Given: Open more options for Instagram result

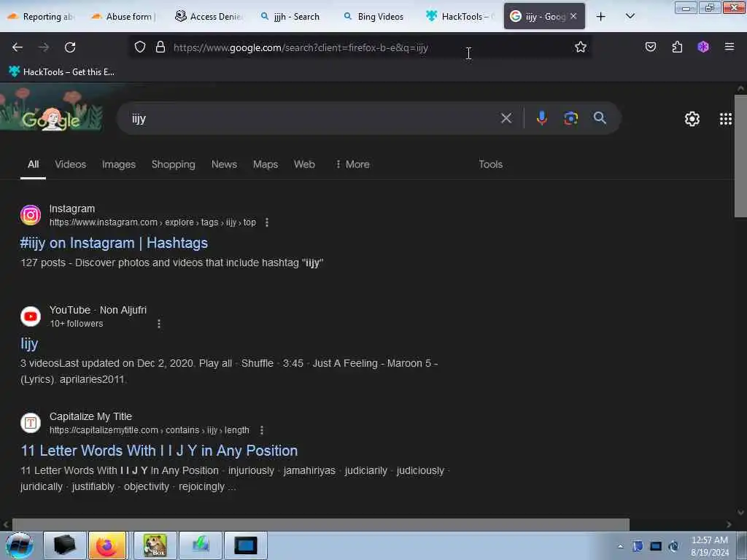Looking at the screenshot, I should (x=267, y=222).
